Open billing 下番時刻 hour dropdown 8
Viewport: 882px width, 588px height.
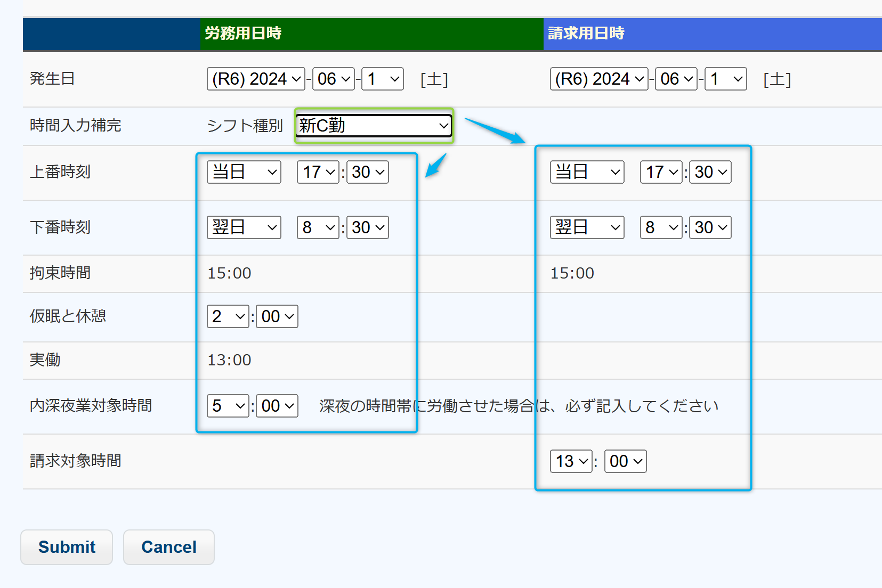coord(661,227)
